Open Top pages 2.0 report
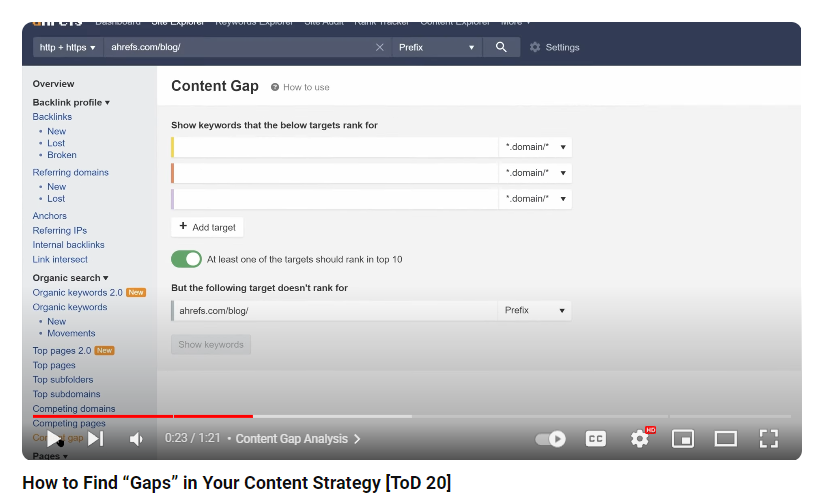This screenshot has width=815, height=494. point(62,351)
